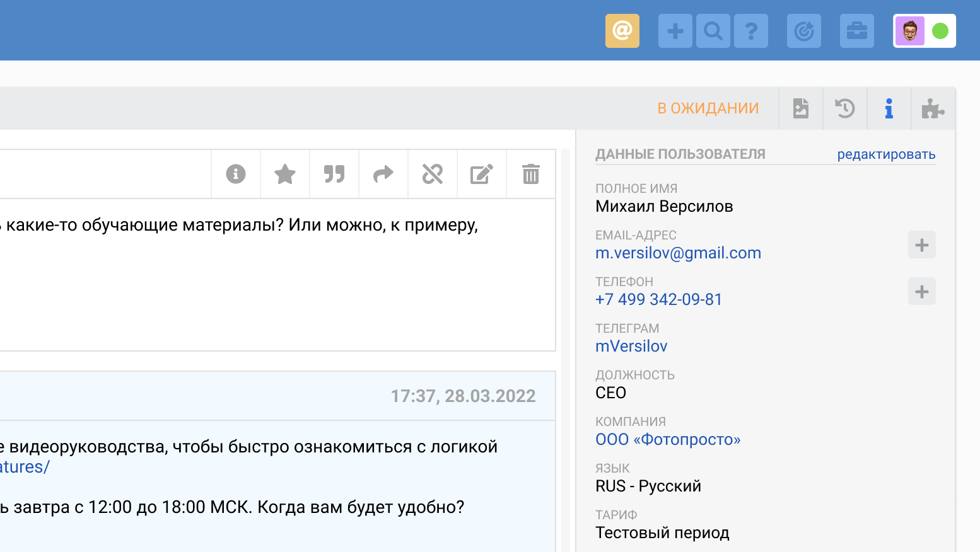Unlink the message using the broken-link icon

coord(432,174)
